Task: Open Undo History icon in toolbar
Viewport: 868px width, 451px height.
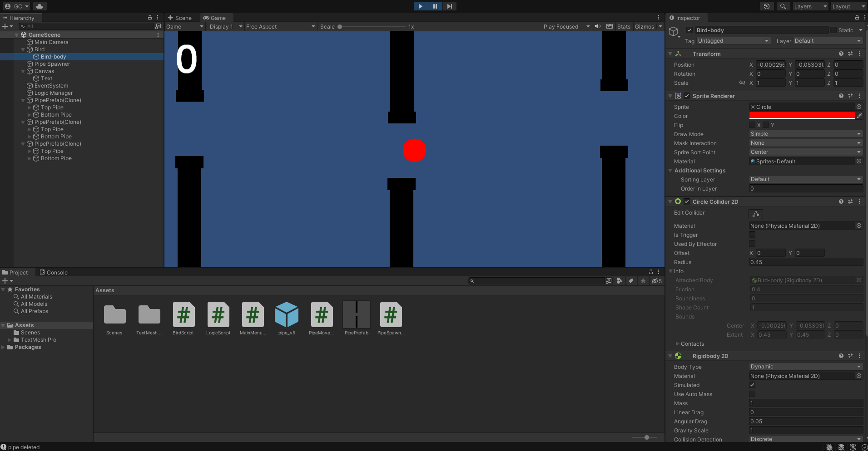Action: [767, 6]
